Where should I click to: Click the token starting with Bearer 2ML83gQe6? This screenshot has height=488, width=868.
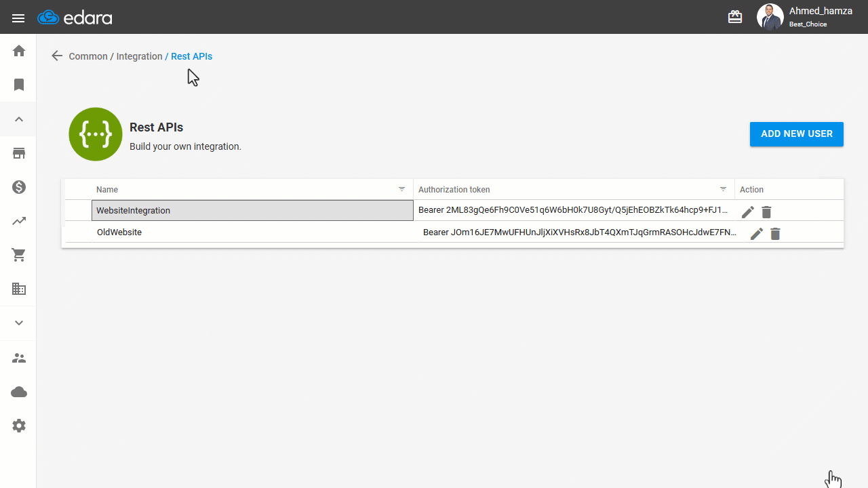pyautogui.click(x=573, y=210)
